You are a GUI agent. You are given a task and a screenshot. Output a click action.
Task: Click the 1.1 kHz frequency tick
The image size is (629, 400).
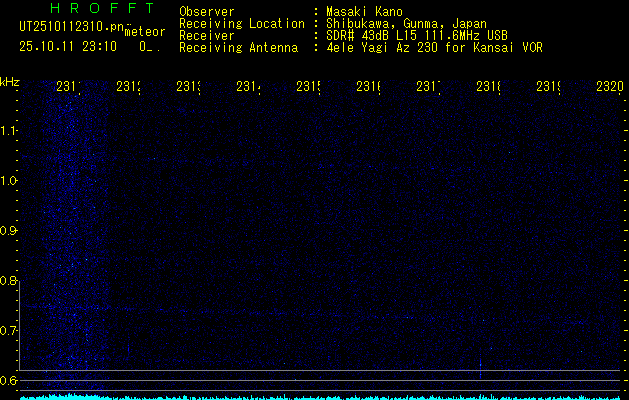click(9, 131)
